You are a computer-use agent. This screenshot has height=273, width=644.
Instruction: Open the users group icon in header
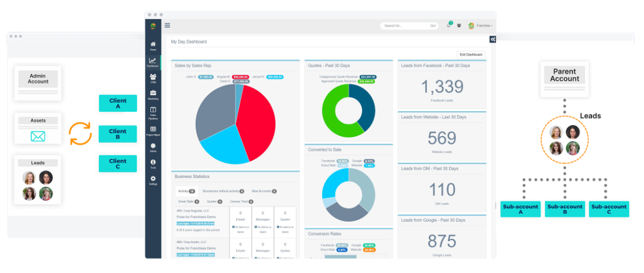point(459,26)
